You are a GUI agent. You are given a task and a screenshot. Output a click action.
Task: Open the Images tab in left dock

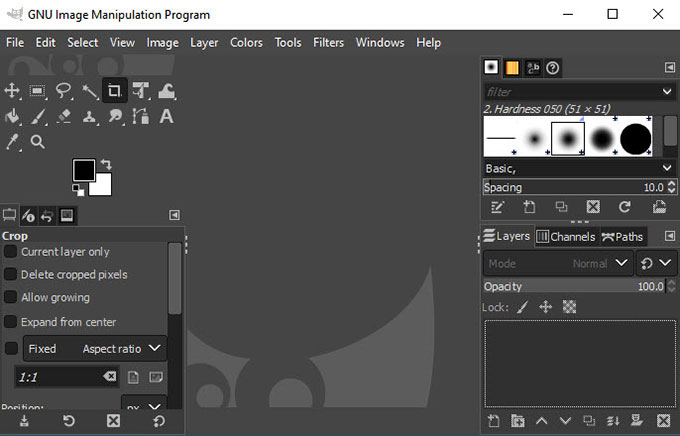click(x=67, y=216)
